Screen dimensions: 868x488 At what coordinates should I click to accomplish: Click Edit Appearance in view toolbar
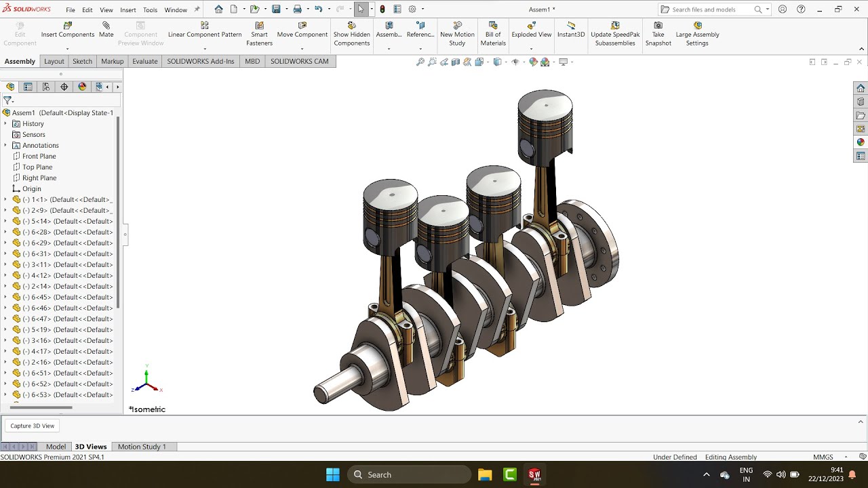(x=533, y=62)
